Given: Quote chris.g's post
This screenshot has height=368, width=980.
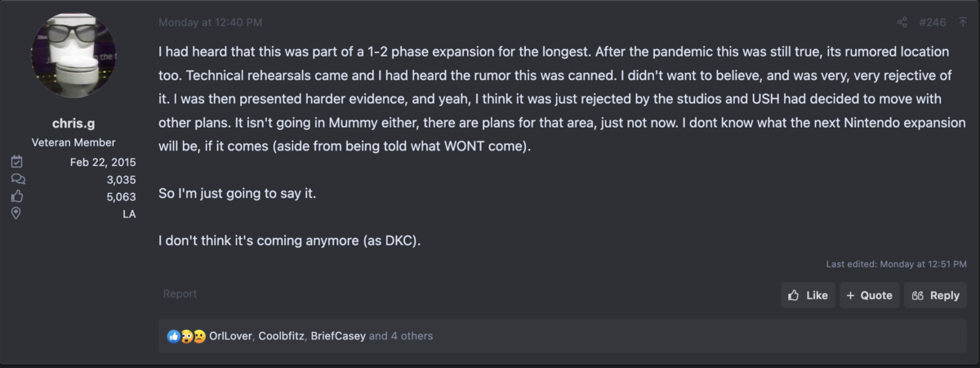Looking at the screenshot, I should coord(869,295).
